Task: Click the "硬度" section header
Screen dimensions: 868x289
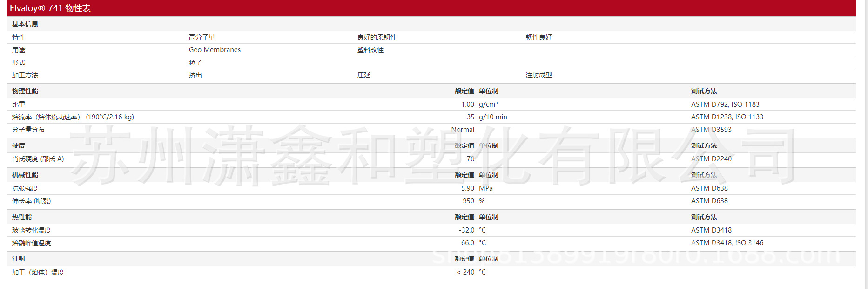Action: click(19, 145)
